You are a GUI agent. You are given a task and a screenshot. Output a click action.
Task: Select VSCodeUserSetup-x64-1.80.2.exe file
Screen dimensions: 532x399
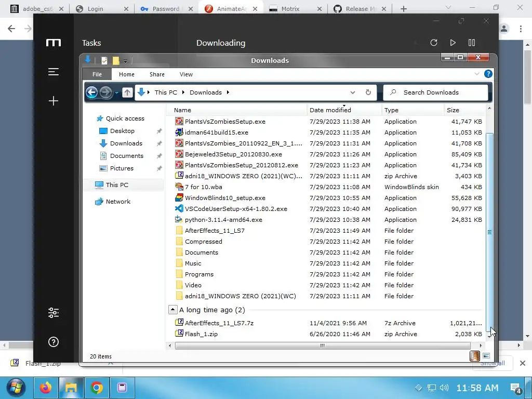tap(236, 209)
